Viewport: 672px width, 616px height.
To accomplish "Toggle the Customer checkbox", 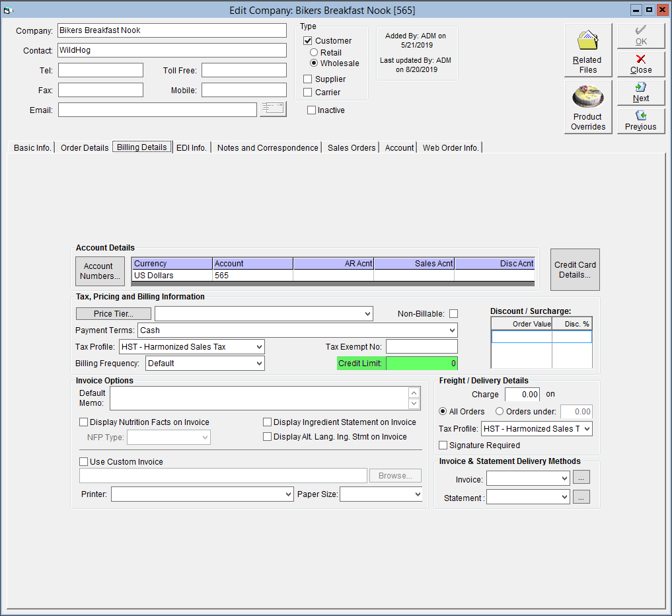I will (x=308, y=41).
